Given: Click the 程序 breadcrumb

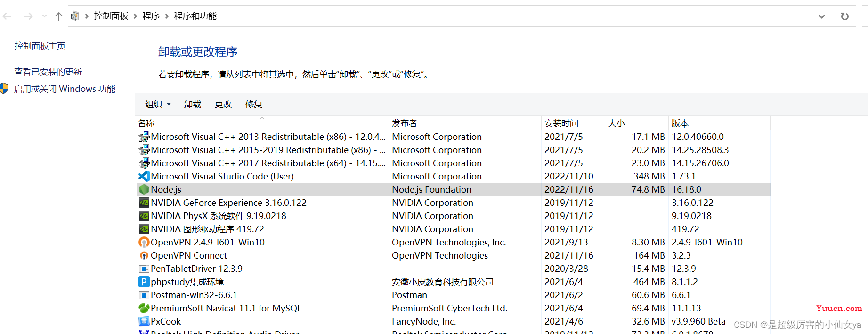Looking at the screenshot, I should tap(151, 16).
